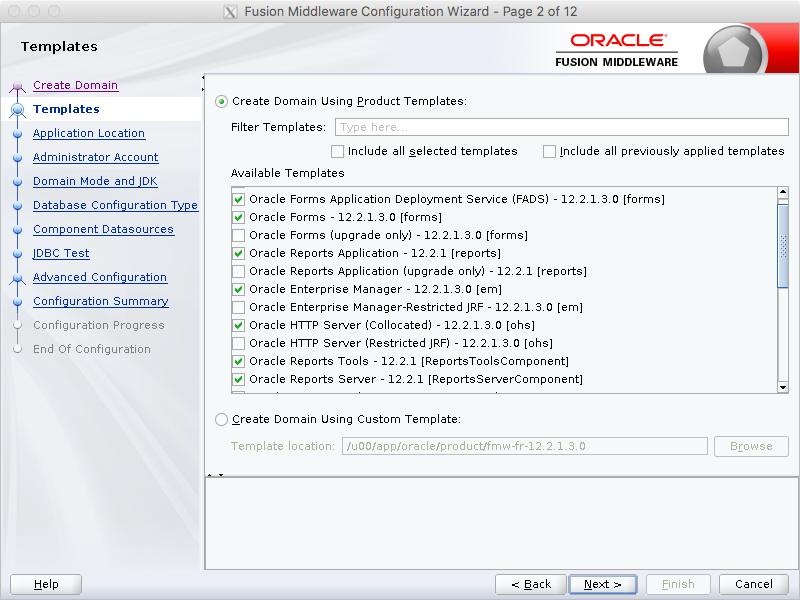Enable the Include all selected templates checkbox
The image size is (800, 600).
tap(338, 151)
